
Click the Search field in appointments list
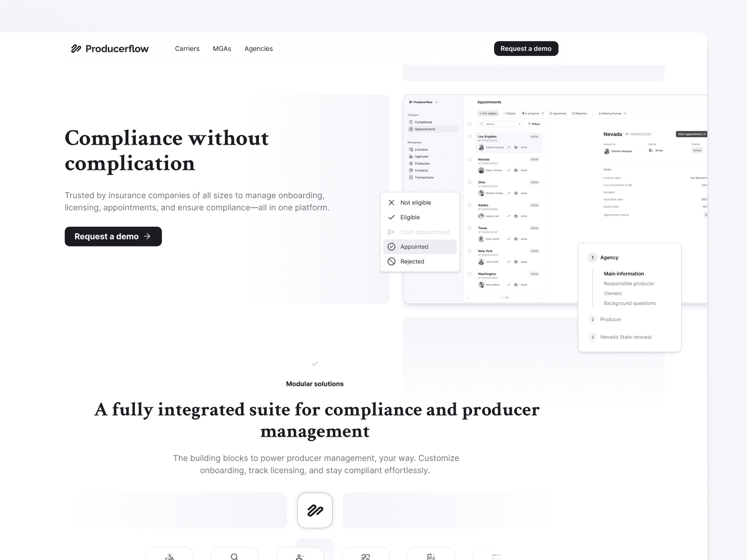[500, 124]
